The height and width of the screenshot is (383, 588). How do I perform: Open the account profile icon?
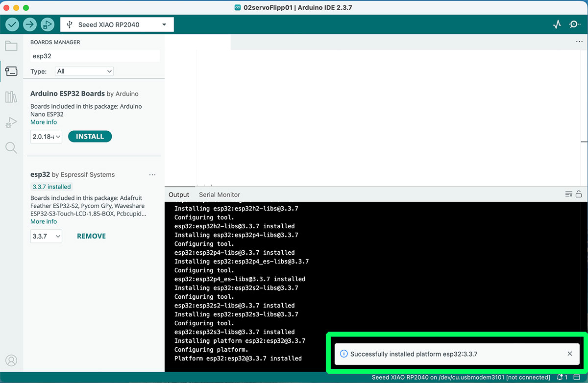(11, 361)
